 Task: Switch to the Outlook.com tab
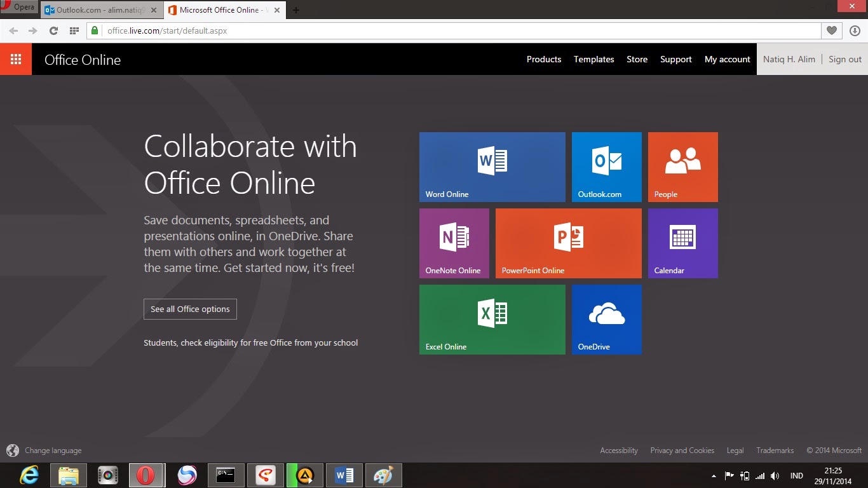click(x=101, y=10)
